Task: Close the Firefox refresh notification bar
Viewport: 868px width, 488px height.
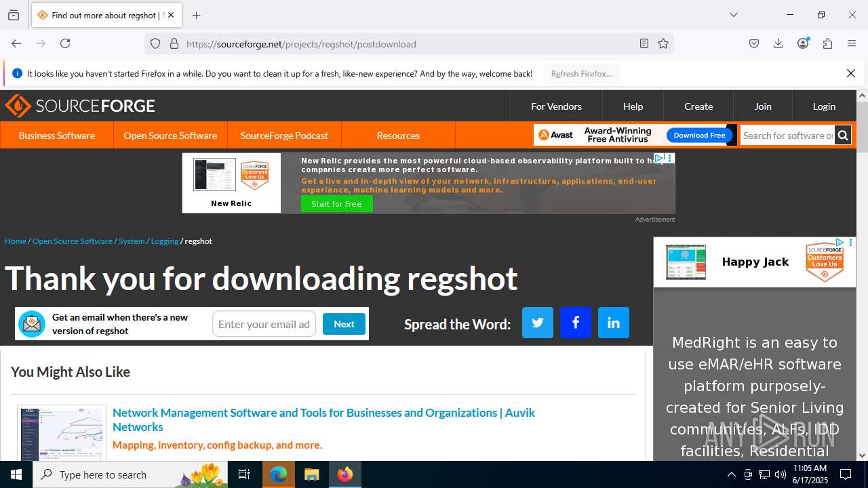Action: pos(851,73)
